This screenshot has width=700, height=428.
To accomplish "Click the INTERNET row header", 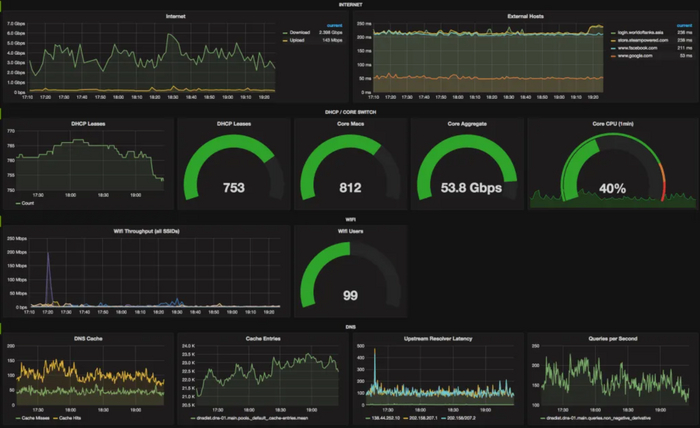I will tap(350, 5).
